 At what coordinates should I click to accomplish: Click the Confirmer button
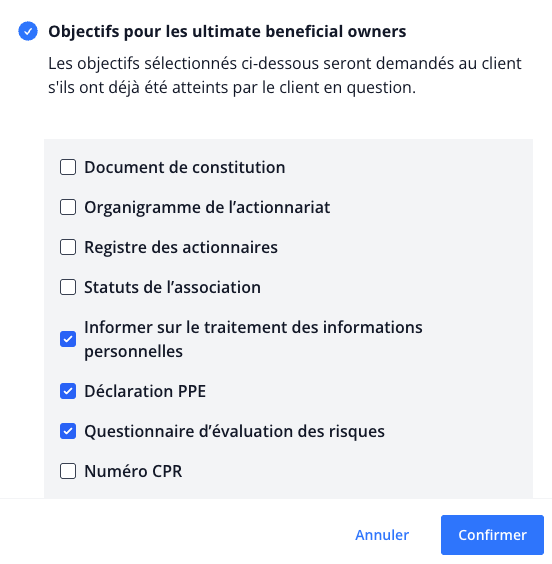[492, 535]
